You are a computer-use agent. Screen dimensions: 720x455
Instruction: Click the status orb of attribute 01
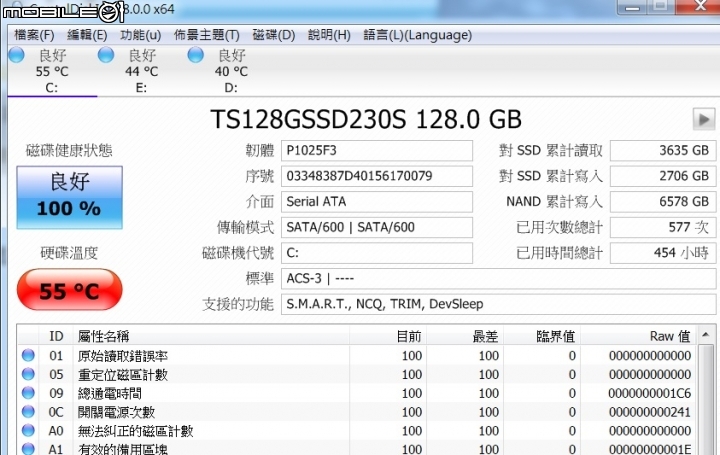28,355
